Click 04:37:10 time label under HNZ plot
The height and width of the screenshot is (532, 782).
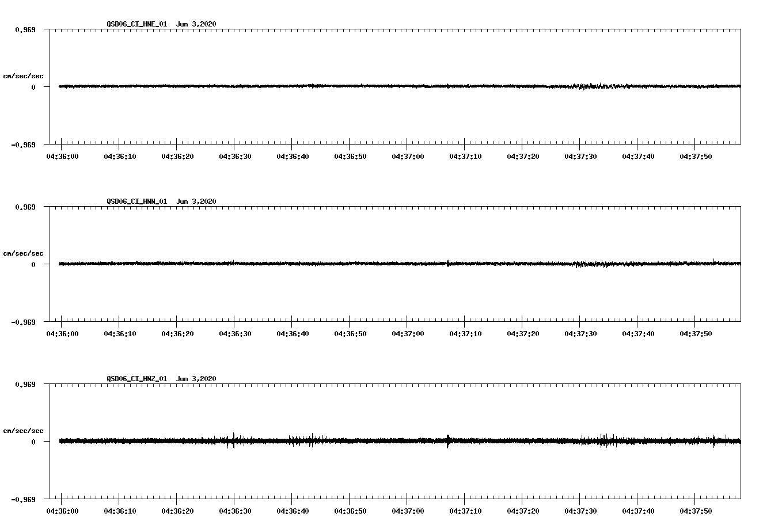pos(465,511)
